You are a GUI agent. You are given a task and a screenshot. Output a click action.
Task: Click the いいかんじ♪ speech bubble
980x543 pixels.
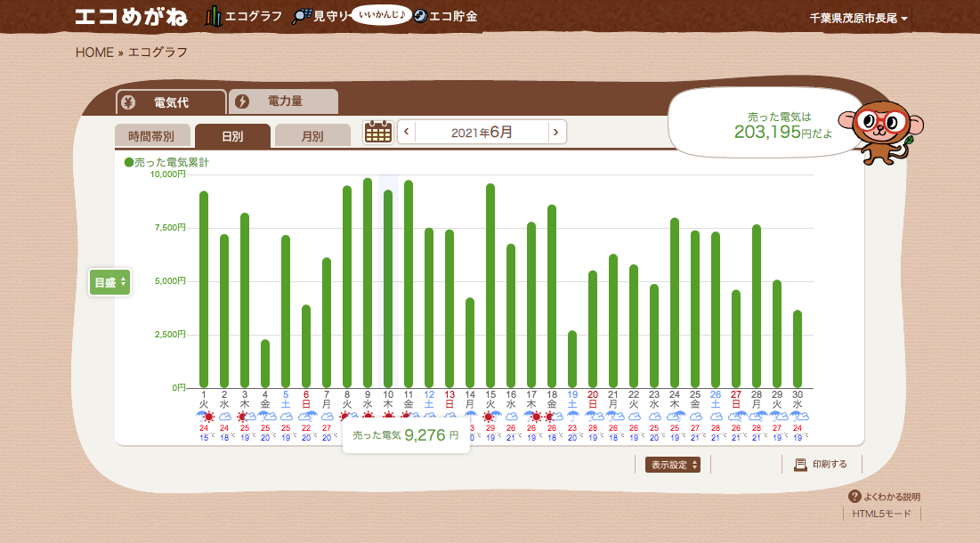pos(381,14)
